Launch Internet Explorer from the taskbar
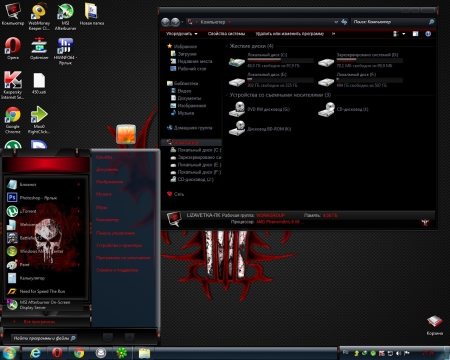The image size is (450, 360). pos(35,353)
